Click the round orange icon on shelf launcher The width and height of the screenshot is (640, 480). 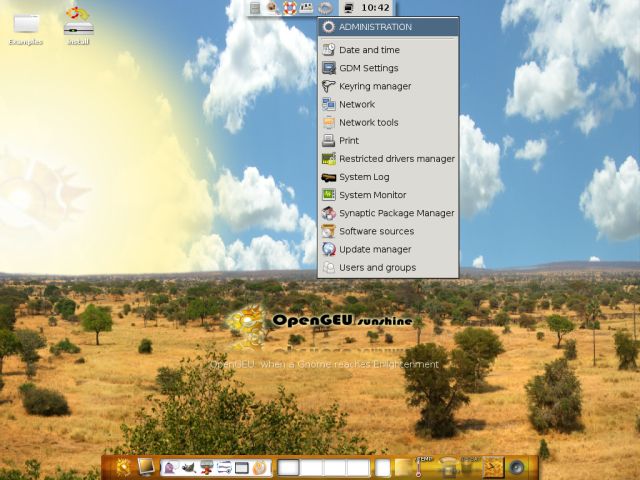pos(260,467)
